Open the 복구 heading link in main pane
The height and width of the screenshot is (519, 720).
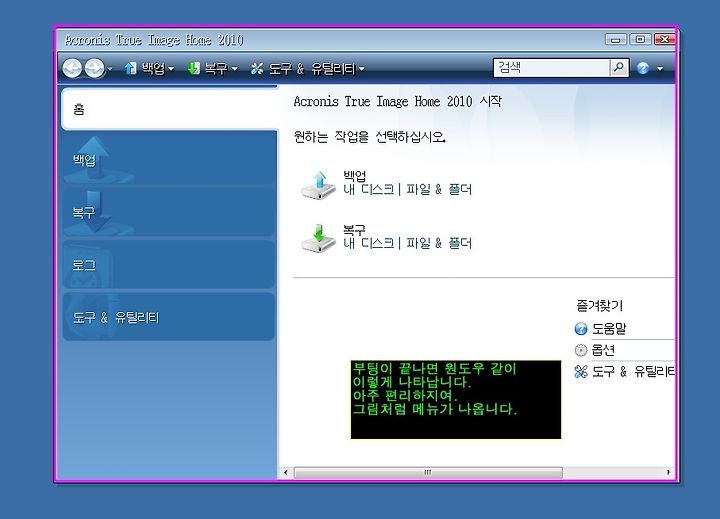tap(354, 229)
